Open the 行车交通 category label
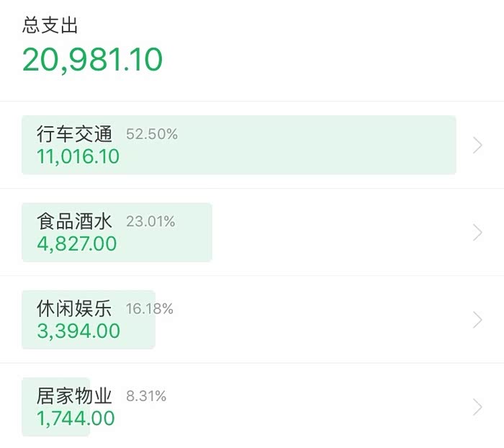 coord(75,134)
